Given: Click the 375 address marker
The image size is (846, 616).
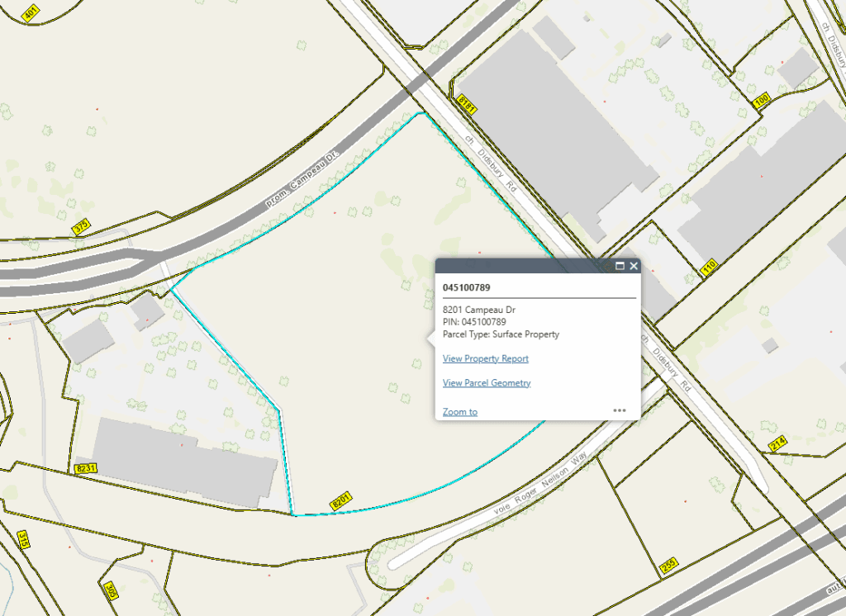Looking at the screenshot, I should 80,226.
